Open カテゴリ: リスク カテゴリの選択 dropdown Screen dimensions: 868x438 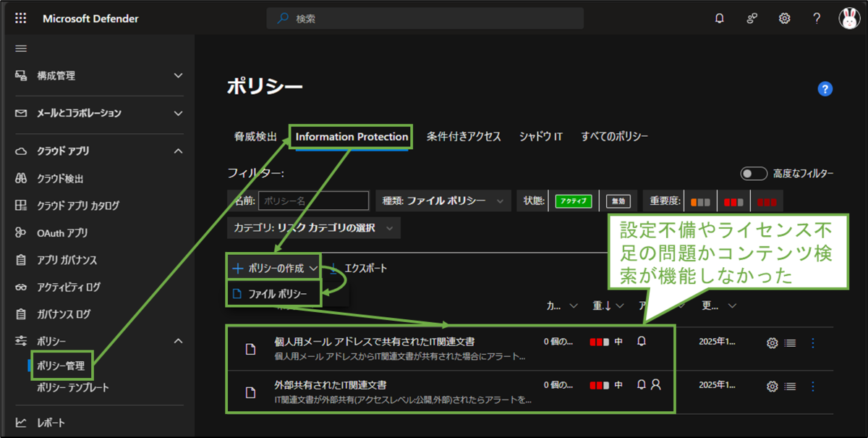coord(314,228)
